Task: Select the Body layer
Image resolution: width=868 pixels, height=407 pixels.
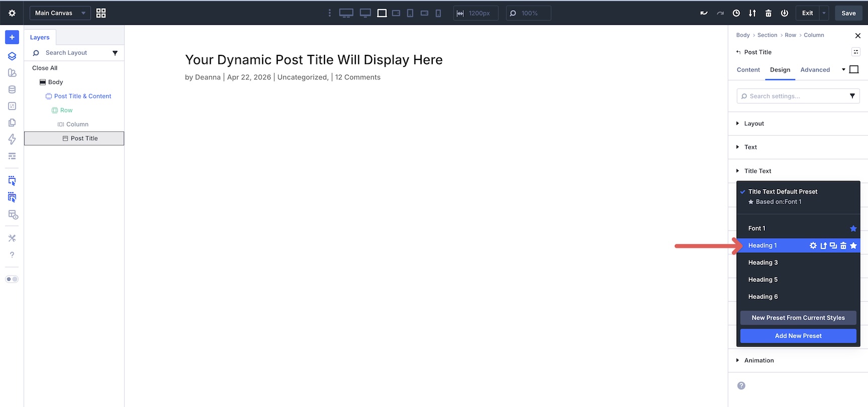Action: [x=55, y=82]
